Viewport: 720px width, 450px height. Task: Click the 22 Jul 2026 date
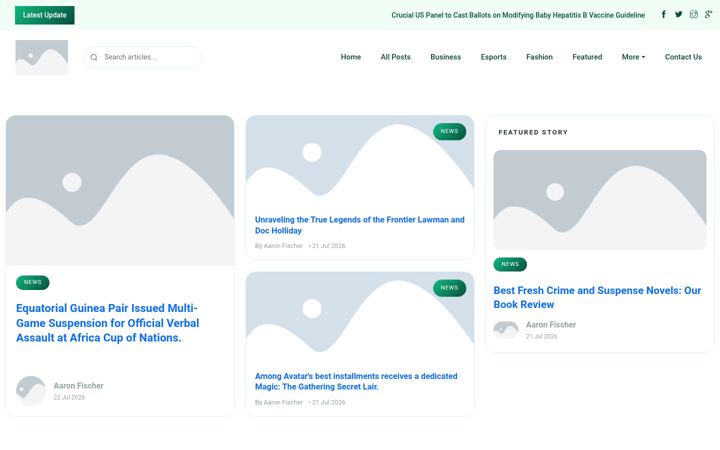click(69, 398)
